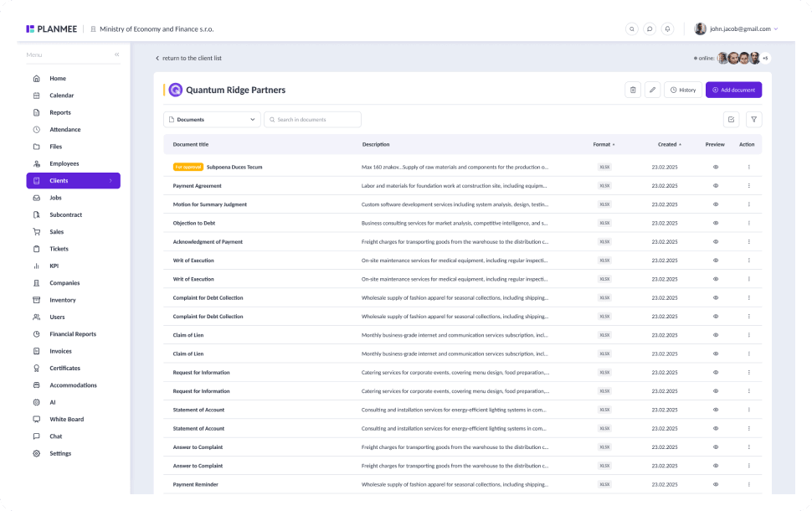
Task: Open the action menu for Motion for Summary Judgment
Action: [x=749, y=204]
